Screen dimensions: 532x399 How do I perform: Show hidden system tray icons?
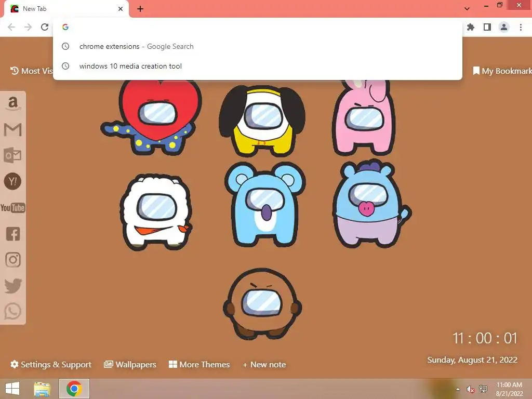[458, 389]
